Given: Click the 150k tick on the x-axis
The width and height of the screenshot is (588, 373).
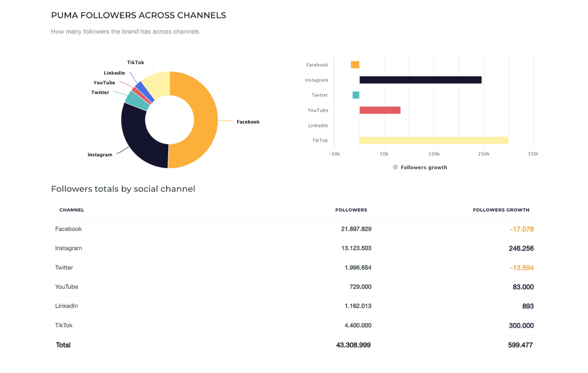Looking at the screenshot, I should tap(434, 153).
